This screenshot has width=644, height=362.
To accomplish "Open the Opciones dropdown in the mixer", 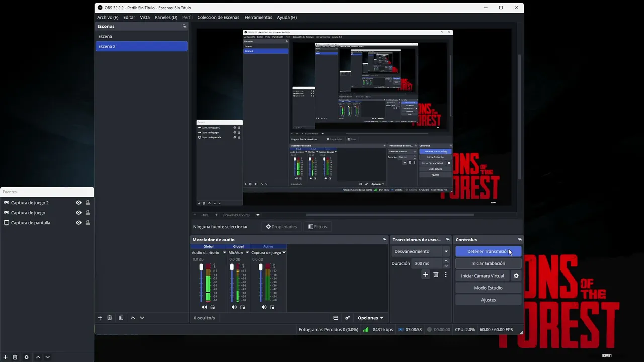I will pos(370,318).
